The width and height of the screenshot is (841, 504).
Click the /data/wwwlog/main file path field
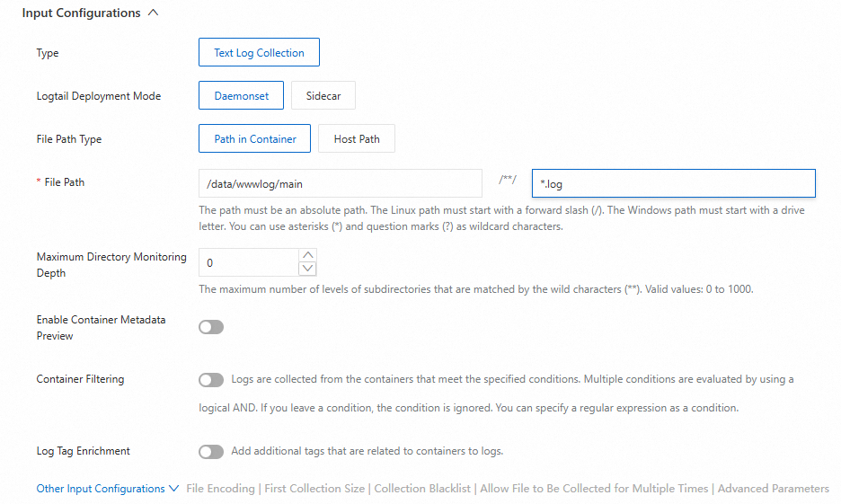coord(340,183)
